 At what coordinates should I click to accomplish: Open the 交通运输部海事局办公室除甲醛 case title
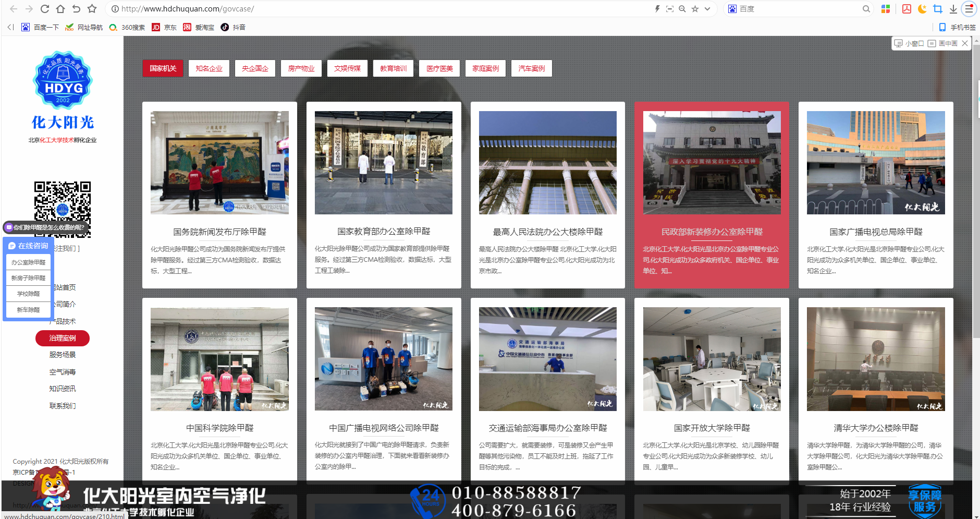tap(548, 428)
